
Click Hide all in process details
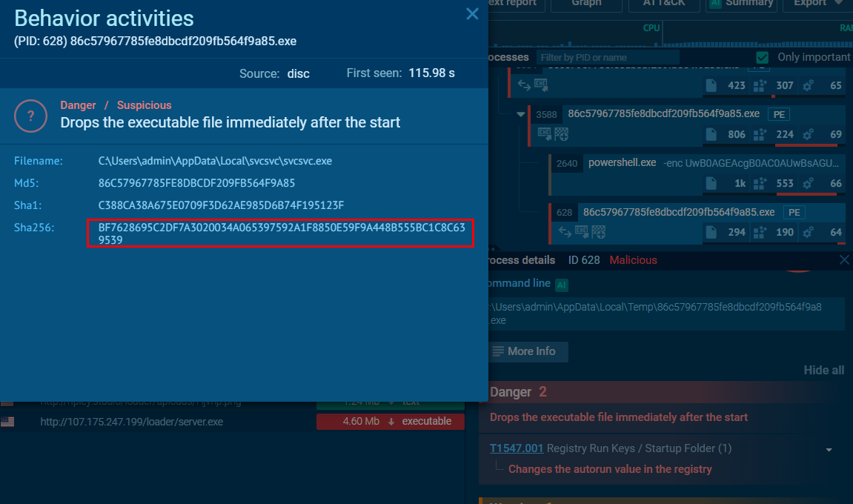pos(823,370)
